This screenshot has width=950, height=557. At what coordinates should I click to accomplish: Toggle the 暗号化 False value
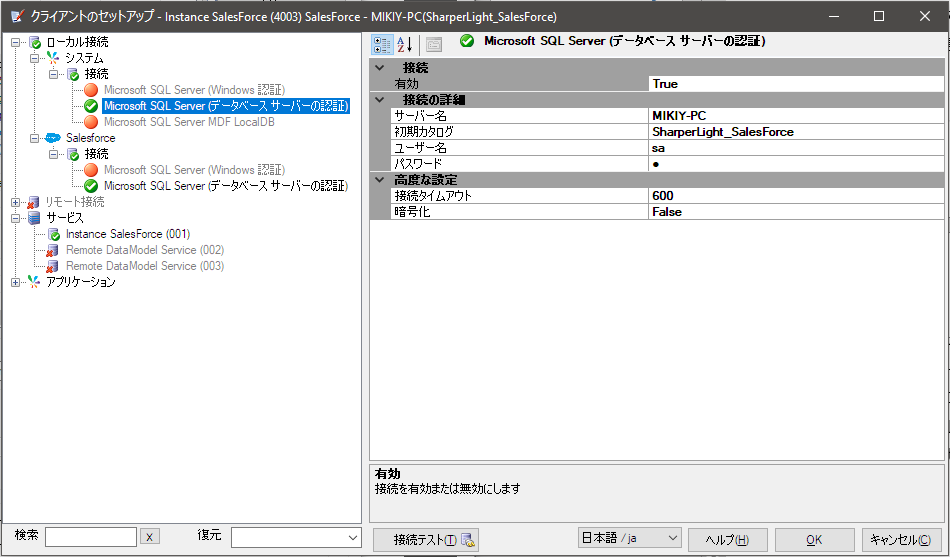[795, 212]
